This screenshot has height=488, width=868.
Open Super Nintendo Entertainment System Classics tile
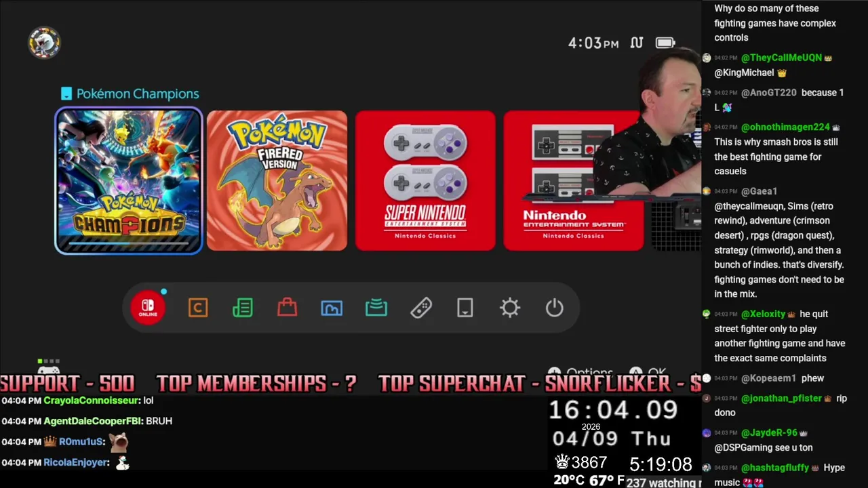coord(425,181)
